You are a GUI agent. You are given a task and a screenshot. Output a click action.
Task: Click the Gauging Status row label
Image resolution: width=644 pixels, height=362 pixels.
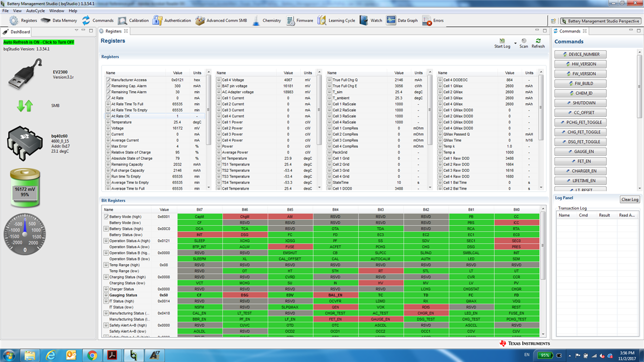point(123,295)
